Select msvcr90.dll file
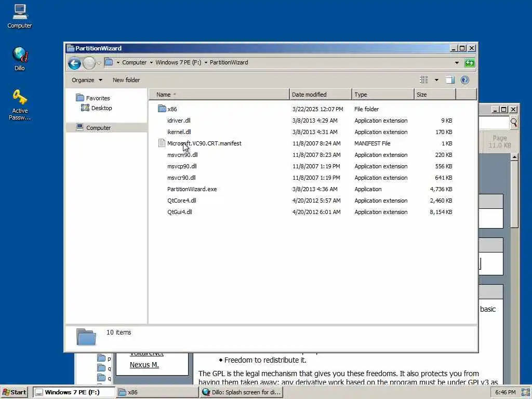 pyautogui.click(x=181, y=178)
